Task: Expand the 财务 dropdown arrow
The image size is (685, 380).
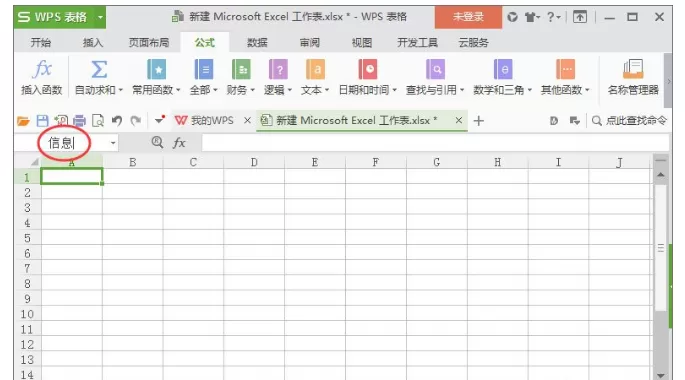Action: tap(252, 90)
